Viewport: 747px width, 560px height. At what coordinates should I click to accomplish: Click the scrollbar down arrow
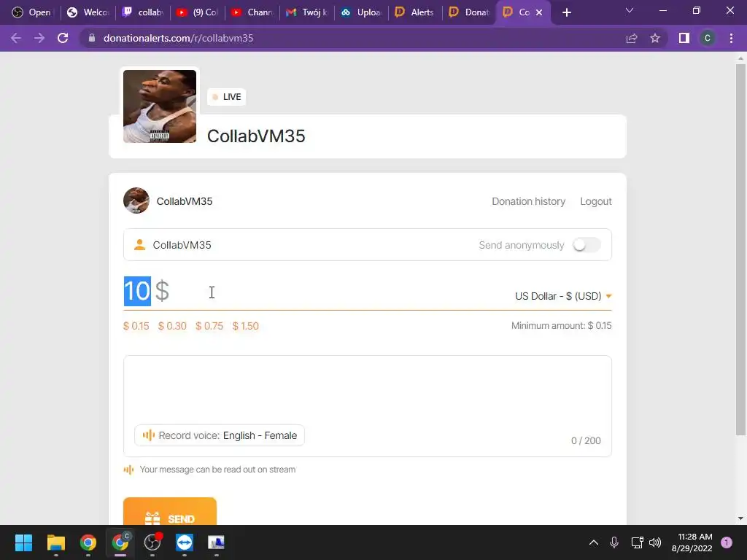740,518
